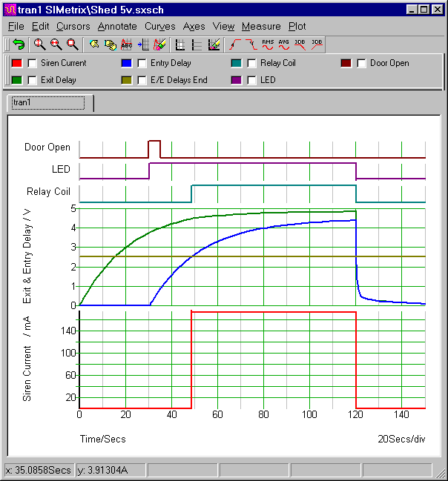
Task: Open the Plot menu
Action: tap(297, 27)
